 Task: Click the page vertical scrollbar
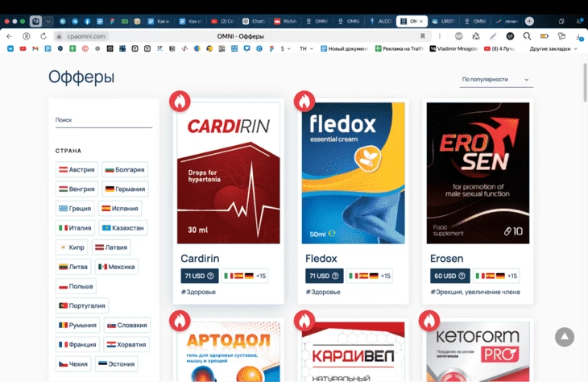[x=585, y=82]
